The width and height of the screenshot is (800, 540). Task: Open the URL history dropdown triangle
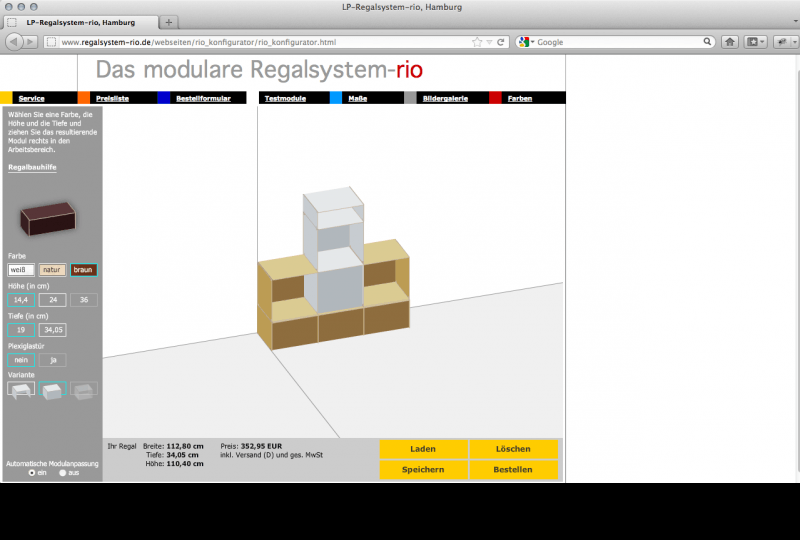[489, 42]
